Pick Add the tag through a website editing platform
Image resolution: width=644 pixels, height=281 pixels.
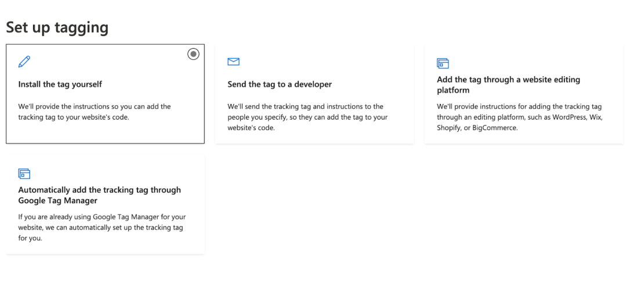tap(508, 85)
